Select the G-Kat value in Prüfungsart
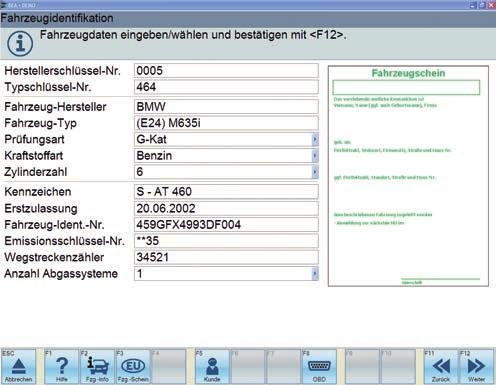This screenshot has height=385, width=496. pos(151,139)
